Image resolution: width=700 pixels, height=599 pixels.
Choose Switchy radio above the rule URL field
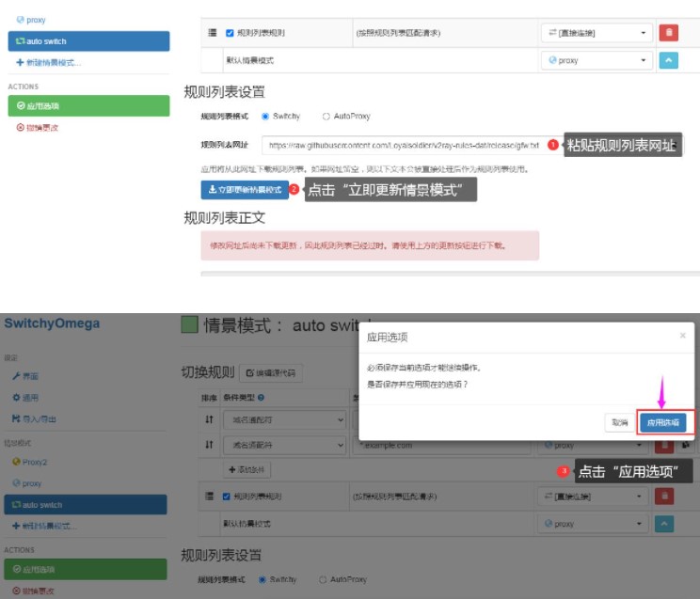[x=265, y=117]
